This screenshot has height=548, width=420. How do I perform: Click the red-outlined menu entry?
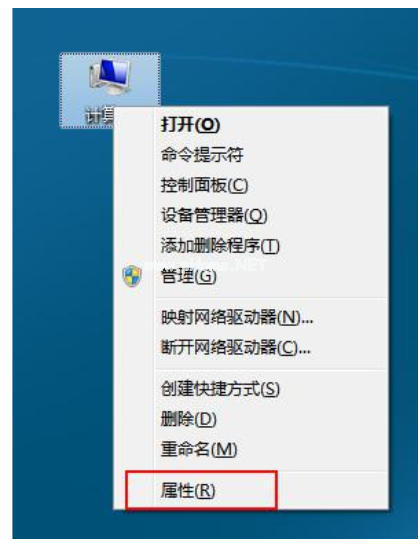click(x=202, y=490)
